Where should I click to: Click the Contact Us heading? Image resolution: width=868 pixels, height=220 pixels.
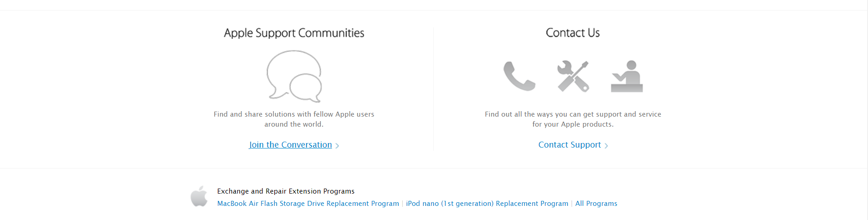573,33
